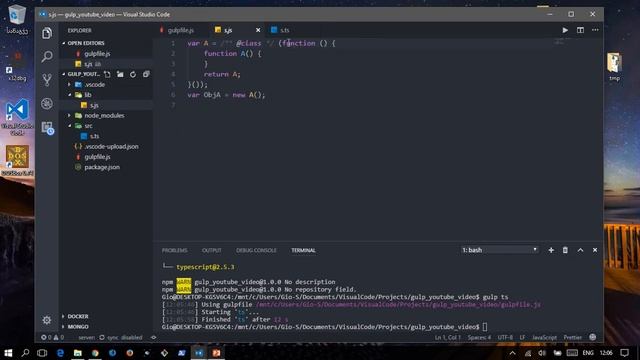Collapse the lib folder
This screenshot has height=360, width=640.
(69, 95)
